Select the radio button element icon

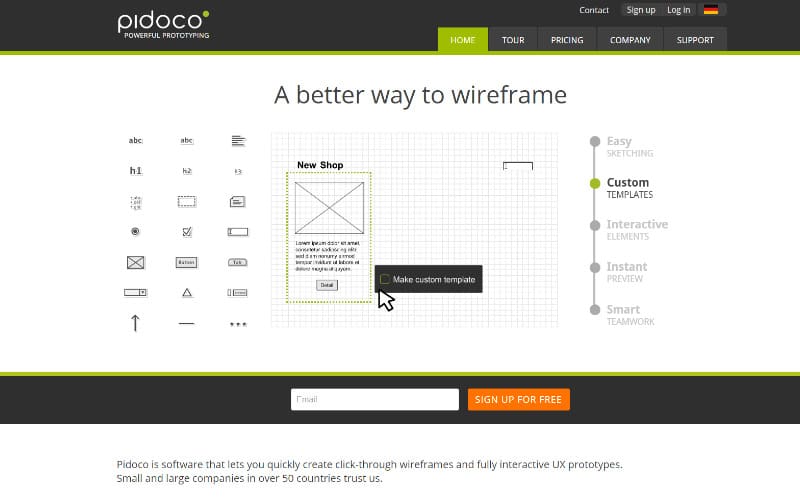[136, 231]
